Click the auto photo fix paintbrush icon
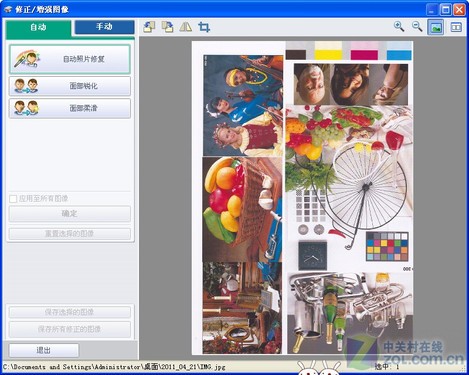The width and height of the screenshot is (469, 375). [27, 59]
